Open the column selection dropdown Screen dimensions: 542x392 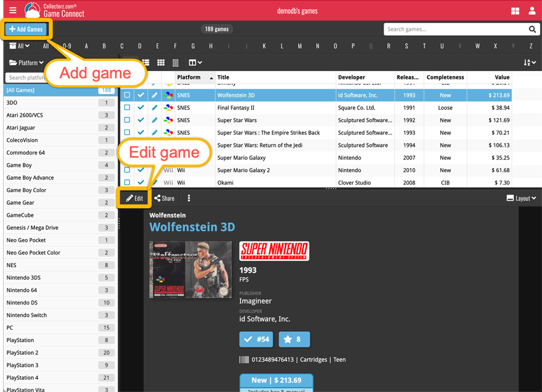point(195,63)
